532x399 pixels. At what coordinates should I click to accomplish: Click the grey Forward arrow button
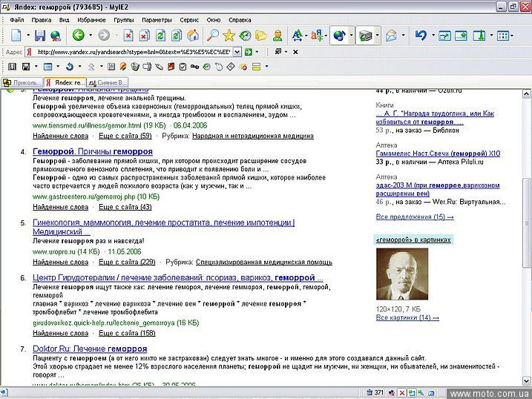click(x=104, y=35)
